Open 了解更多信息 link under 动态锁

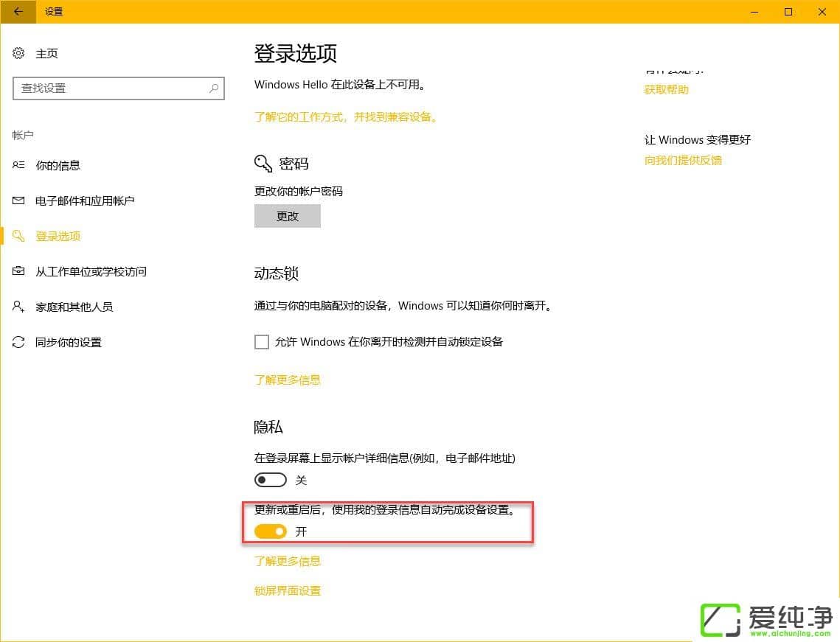pyautogui.click(x=287, y=380)
